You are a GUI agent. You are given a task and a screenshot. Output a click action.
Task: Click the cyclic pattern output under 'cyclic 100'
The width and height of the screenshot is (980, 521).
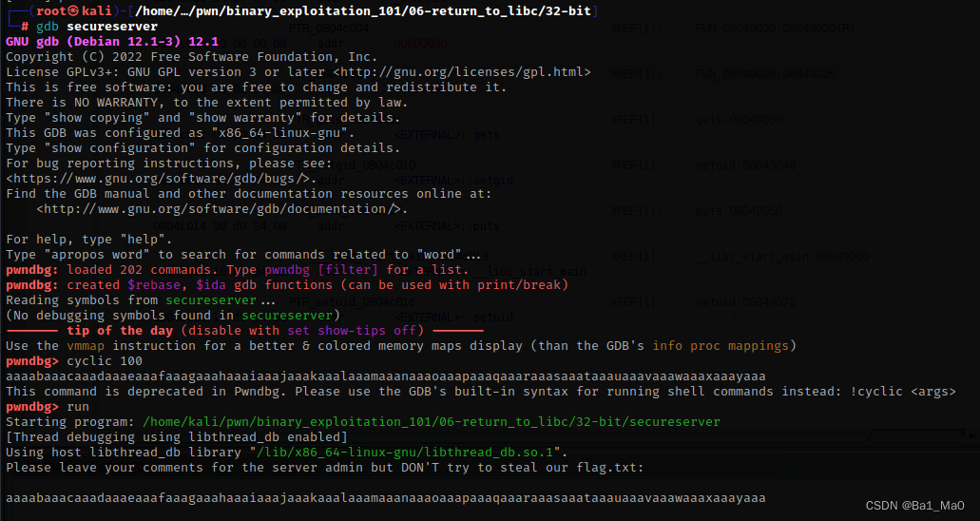386,376
